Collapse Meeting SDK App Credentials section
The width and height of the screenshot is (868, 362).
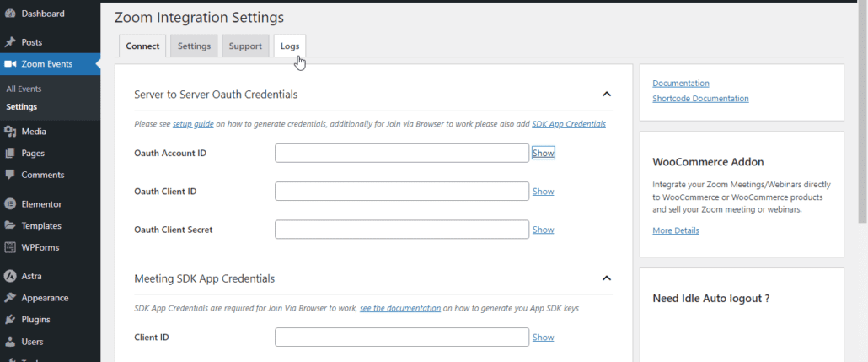(x=607, y=278)
